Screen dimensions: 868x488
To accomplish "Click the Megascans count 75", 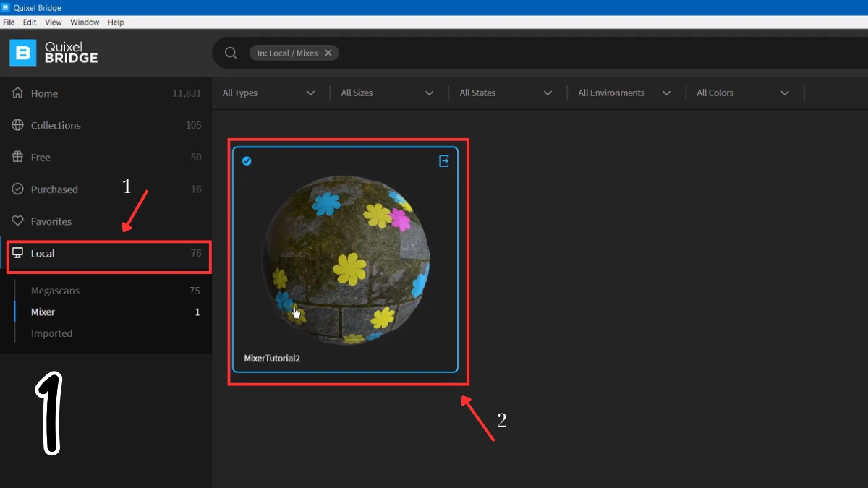I will (195, 291).
